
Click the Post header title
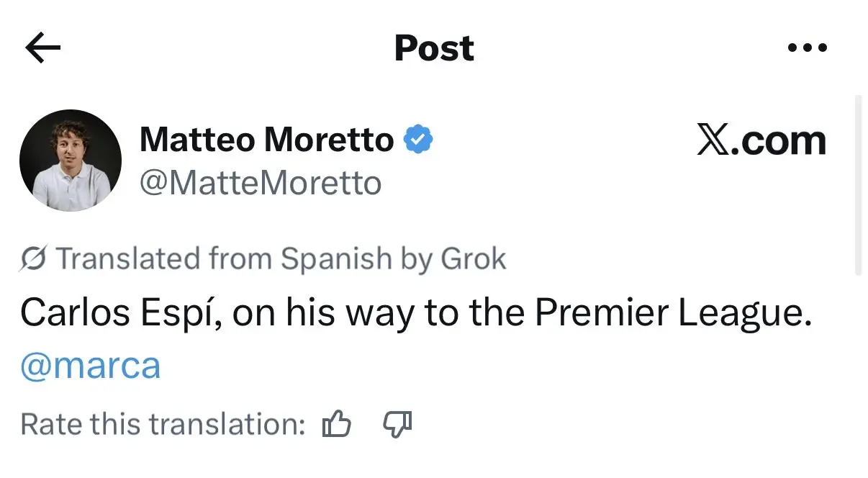[434, 48]
